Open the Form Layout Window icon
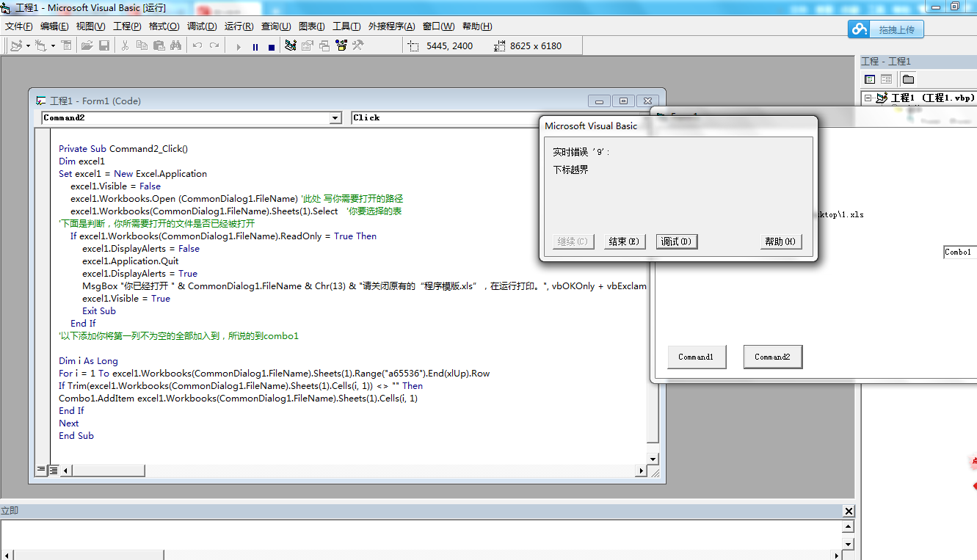The image size is (977, 560). pos(324,46)
